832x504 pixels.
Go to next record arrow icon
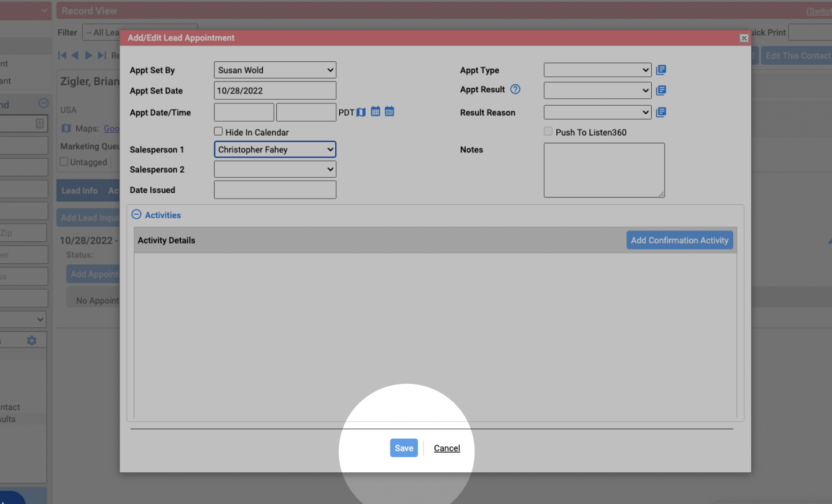click(88, 55)
